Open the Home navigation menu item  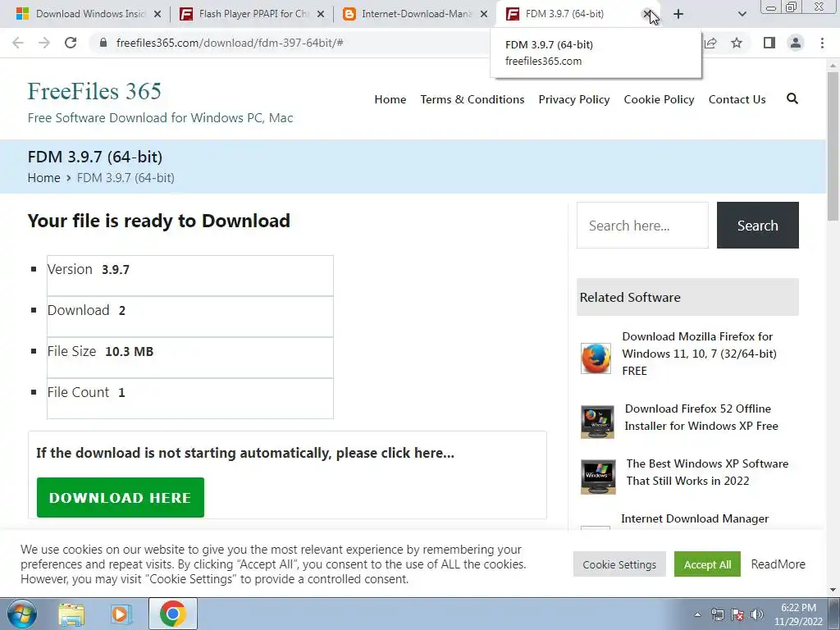(x=390, y=99)
